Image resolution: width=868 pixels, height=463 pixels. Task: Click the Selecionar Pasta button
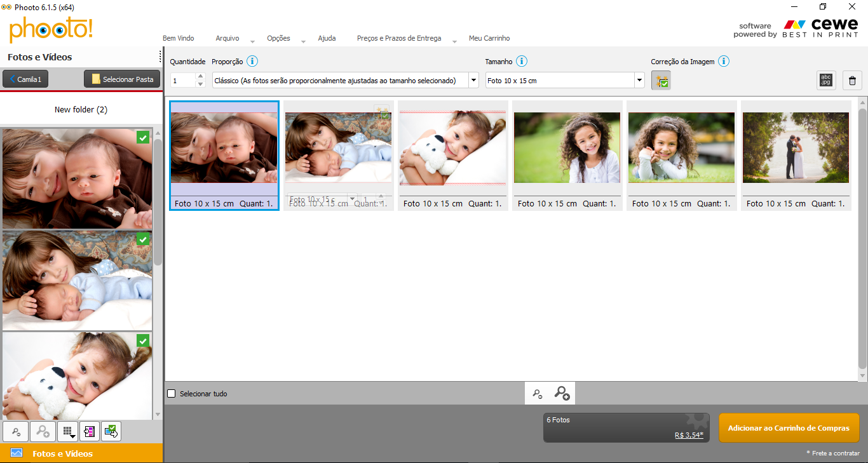pyautogui.click(x=122, y=79)
